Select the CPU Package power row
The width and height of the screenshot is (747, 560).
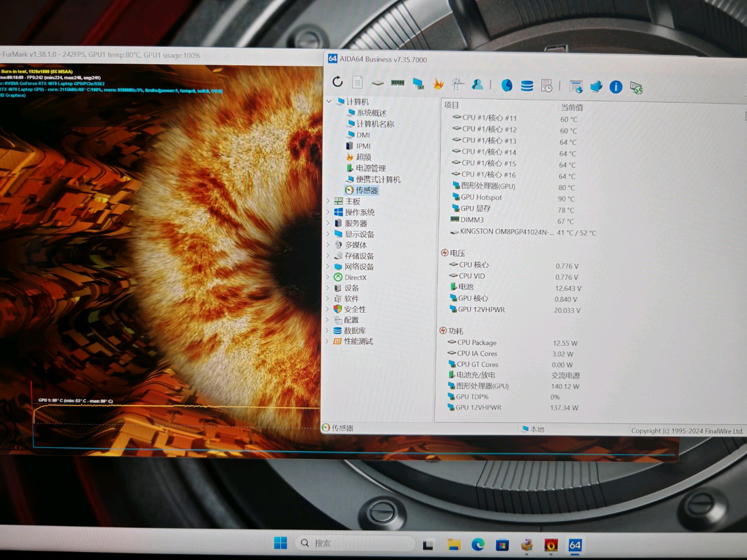[512, 342]
